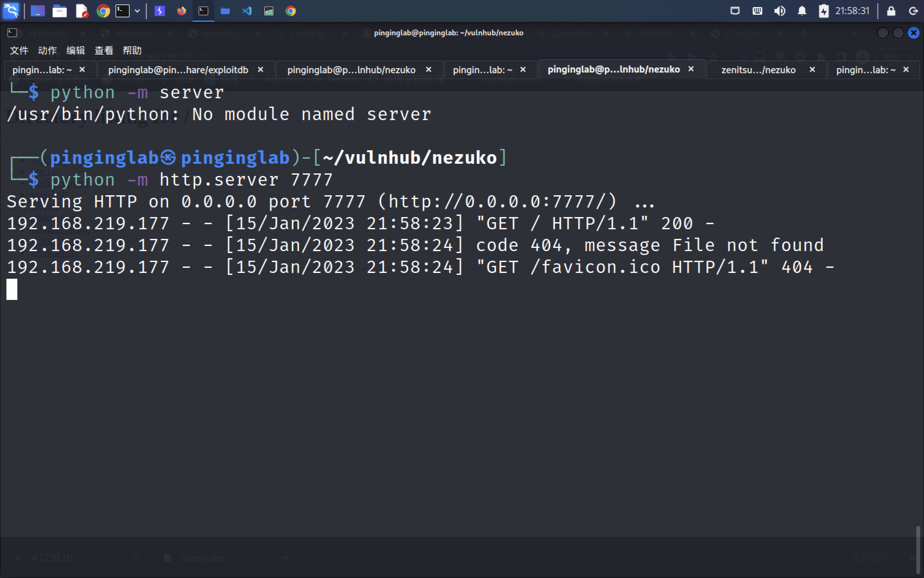Switch to the VS Code window in the taskbar

(x=247, y=11)
